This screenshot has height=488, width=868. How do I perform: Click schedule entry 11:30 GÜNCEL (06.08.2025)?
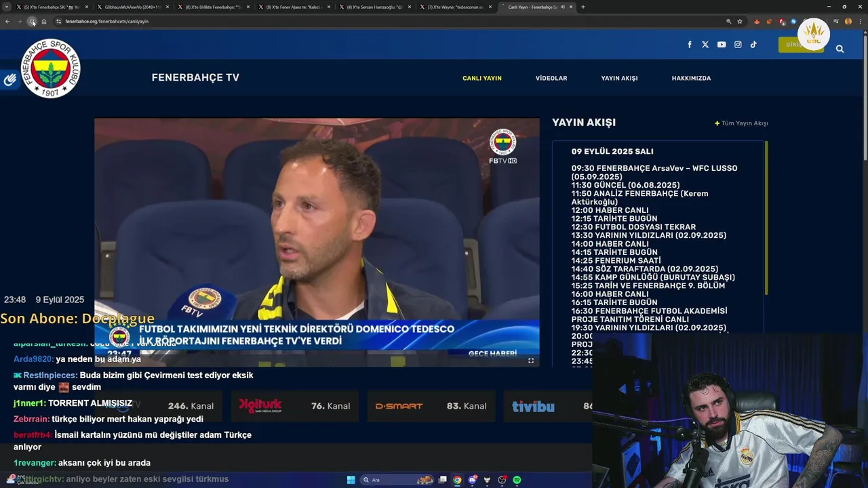tap(625, 185)
